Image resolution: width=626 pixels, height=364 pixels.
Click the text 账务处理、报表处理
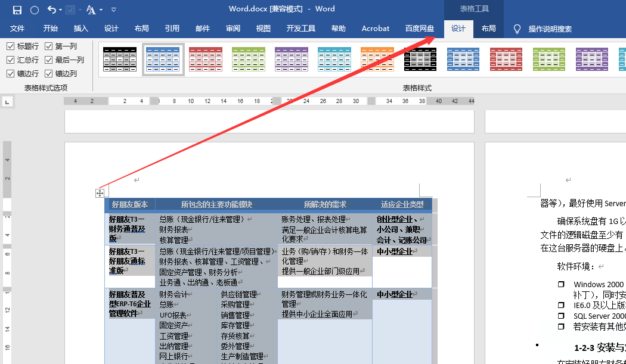coord(314,219)
